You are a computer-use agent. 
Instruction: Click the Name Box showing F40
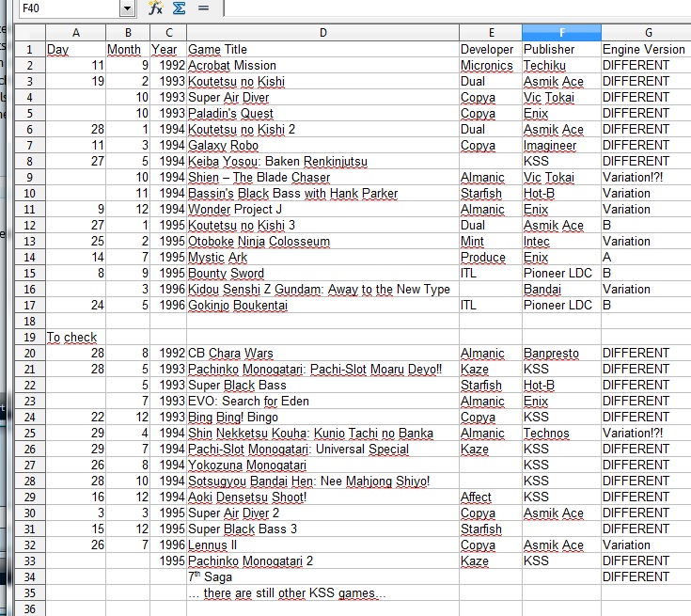coord(70,8)
